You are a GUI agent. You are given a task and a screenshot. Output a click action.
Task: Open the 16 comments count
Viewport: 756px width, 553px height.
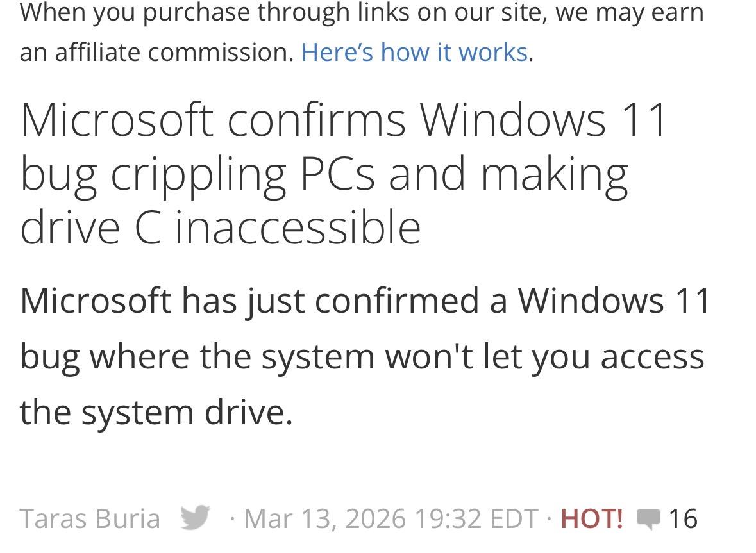pos(682,518)
